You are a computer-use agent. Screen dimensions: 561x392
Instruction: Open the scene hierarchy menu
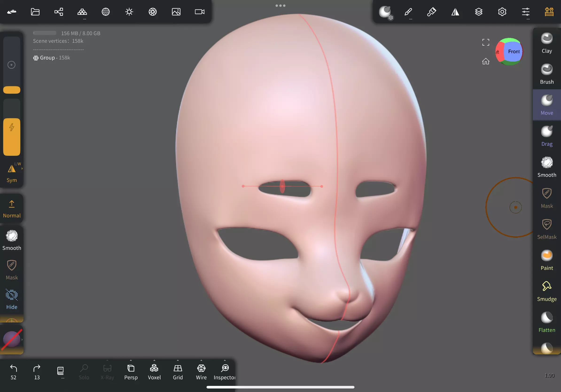click(x=59, y=12)
